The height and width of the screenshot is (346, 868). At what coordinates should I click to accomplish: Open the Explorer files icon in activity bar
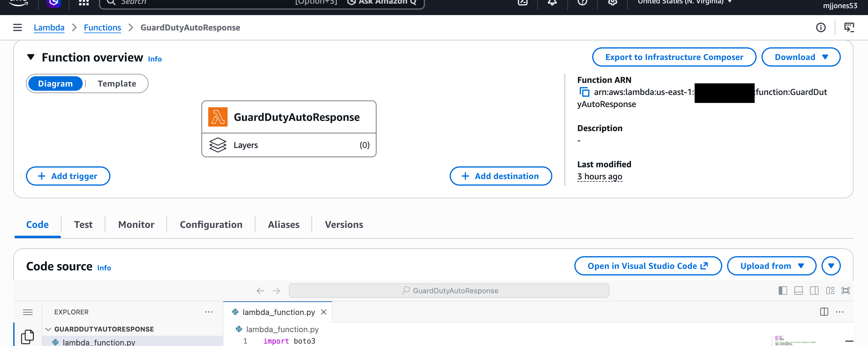tap(28, 337)
